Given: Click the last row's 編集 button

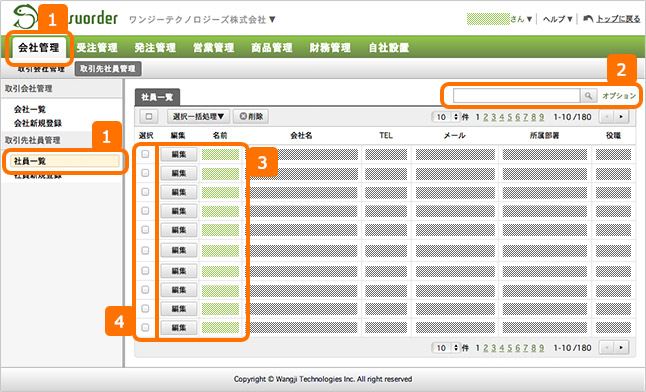Looking at the screenshot, I should click(x=179, y=328).
